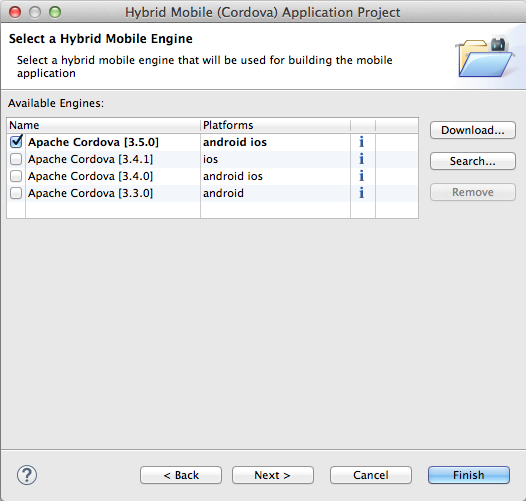Viewport: 526px width, 501px height.
Task: Cancel the wizard dialog
Action: 371,475
